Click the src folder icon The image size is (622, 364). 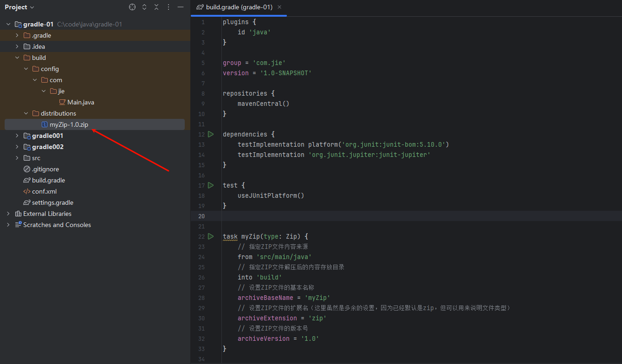[27, 158]
